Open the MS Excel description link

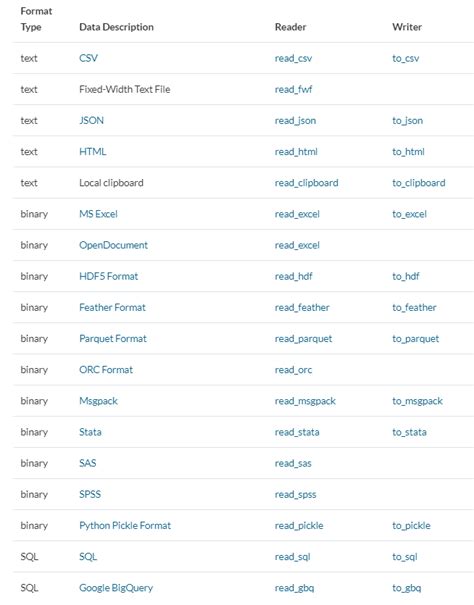98,214
